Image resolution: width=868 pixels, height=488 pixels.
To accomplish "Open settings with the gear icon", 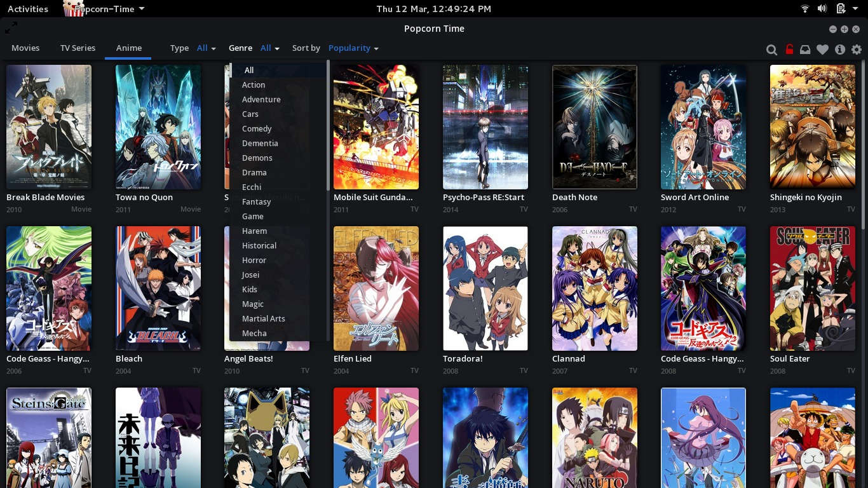I will 857,49.
